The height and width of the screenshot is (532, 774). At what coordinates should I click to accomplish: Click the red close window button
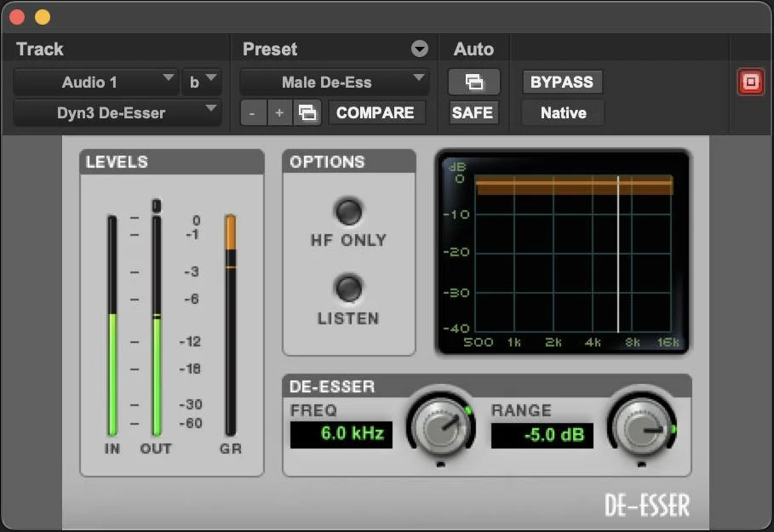point(17,17)
